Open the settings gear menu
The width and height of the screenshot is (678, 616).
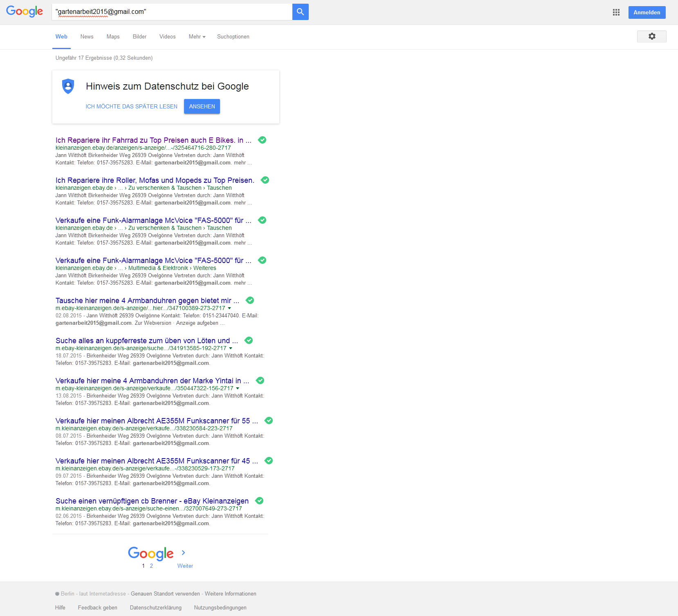click(652, 36)
